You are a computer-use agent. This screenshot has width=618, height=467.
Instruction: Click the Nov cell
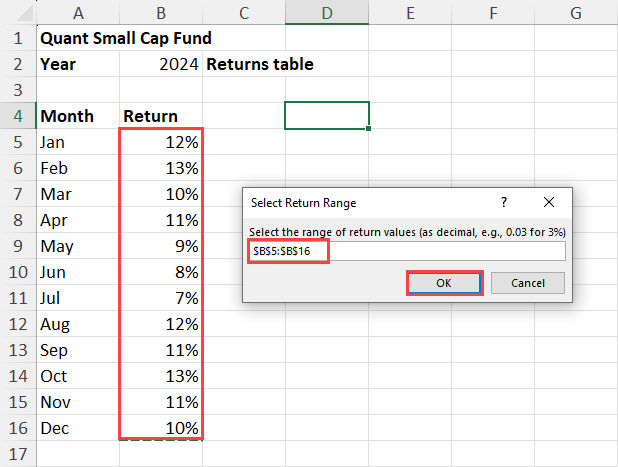point(78,402)
